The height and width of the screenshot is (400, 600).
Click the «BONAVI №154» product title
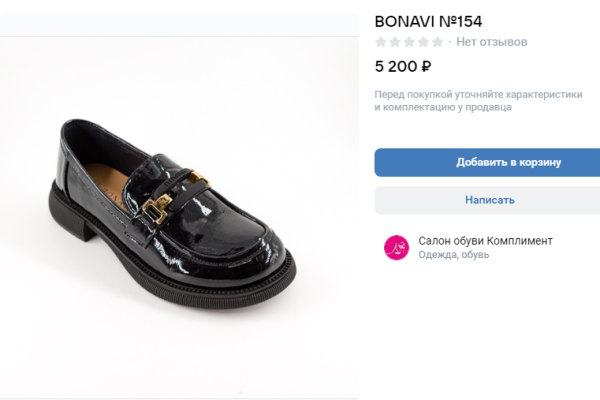pos(428,20)
